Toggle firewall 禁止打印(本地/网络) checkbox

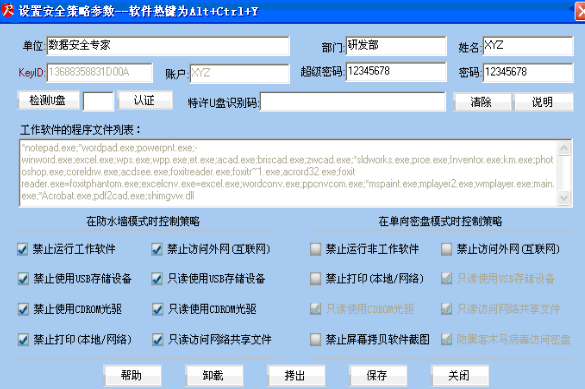click(23, 340)
